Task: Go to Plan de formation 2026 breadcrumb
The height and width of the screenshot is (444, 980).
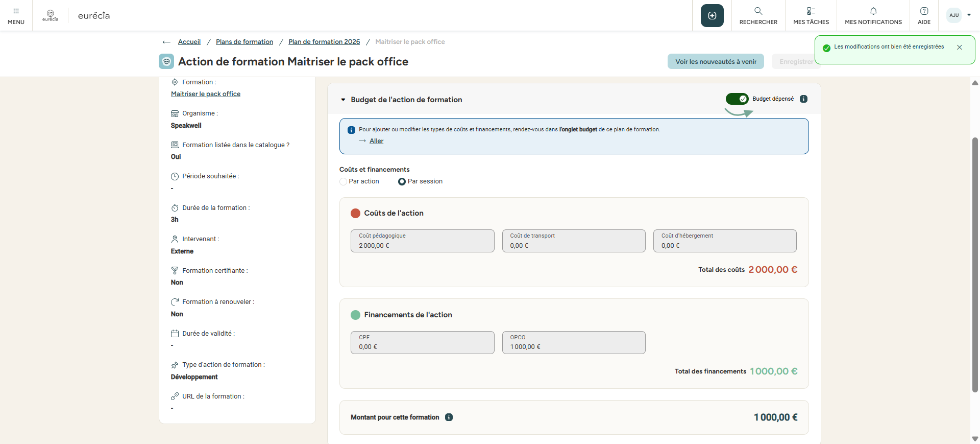Action: click(x=324, y=42)
